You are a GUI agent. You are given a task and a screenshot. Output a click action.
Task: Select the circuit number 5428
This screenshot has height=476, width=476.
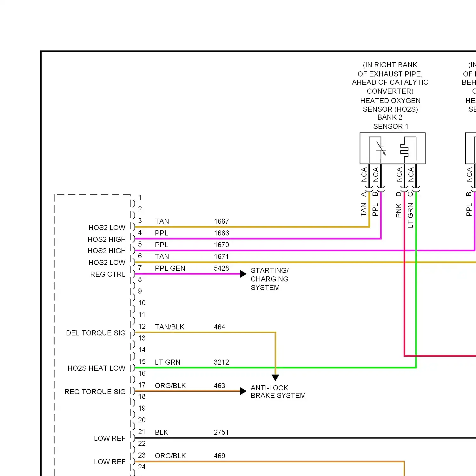tap(221, 268)
